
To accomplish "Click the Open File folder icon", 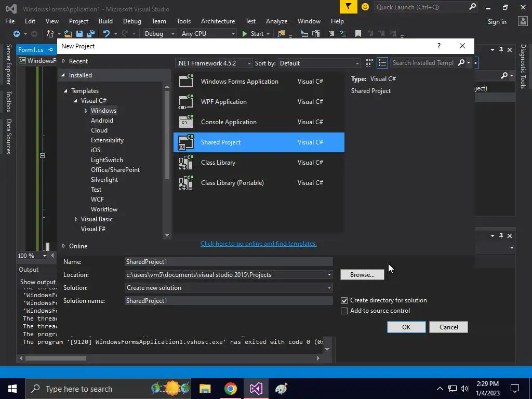I will click(x=68, y=34).
